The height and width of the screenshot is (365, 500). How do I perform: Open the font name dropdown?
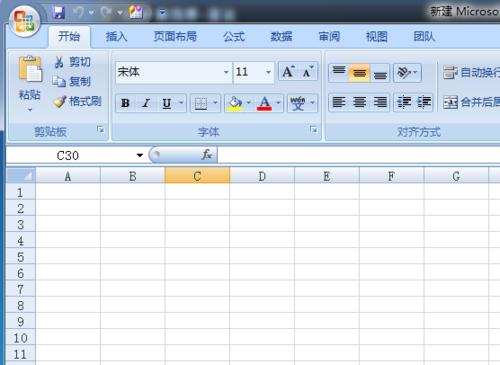(226, 72)
